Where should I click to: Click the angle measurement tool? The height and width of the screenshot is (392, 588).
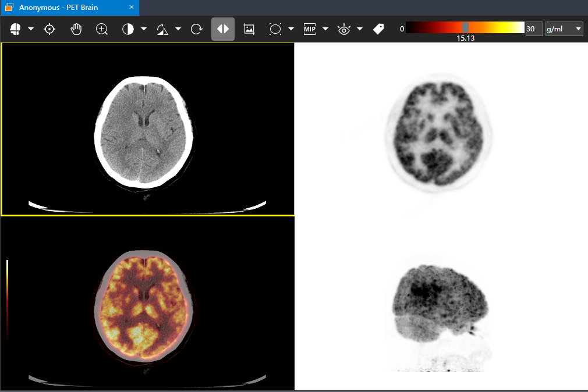[x=162, y=29]
